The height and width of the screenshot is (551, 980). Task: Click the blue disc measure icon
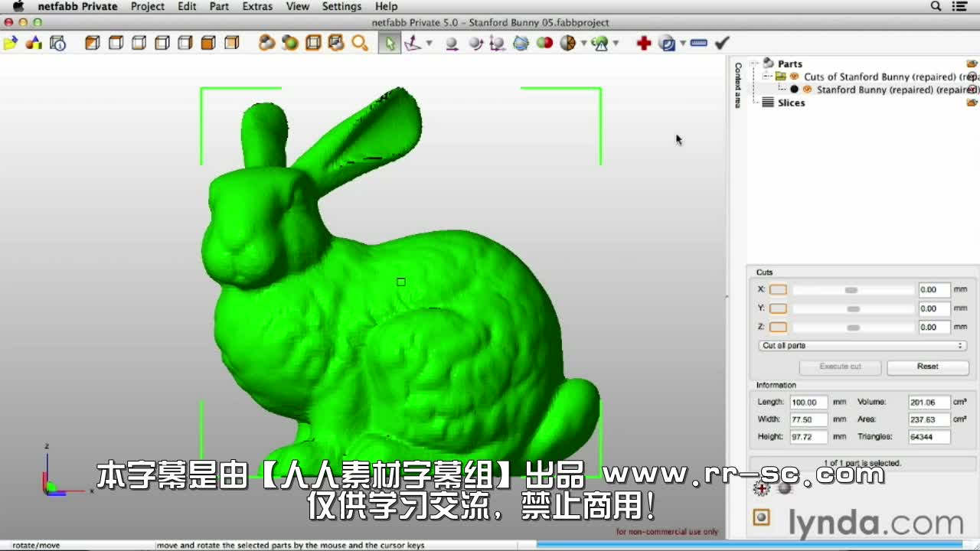coord(668,43)
